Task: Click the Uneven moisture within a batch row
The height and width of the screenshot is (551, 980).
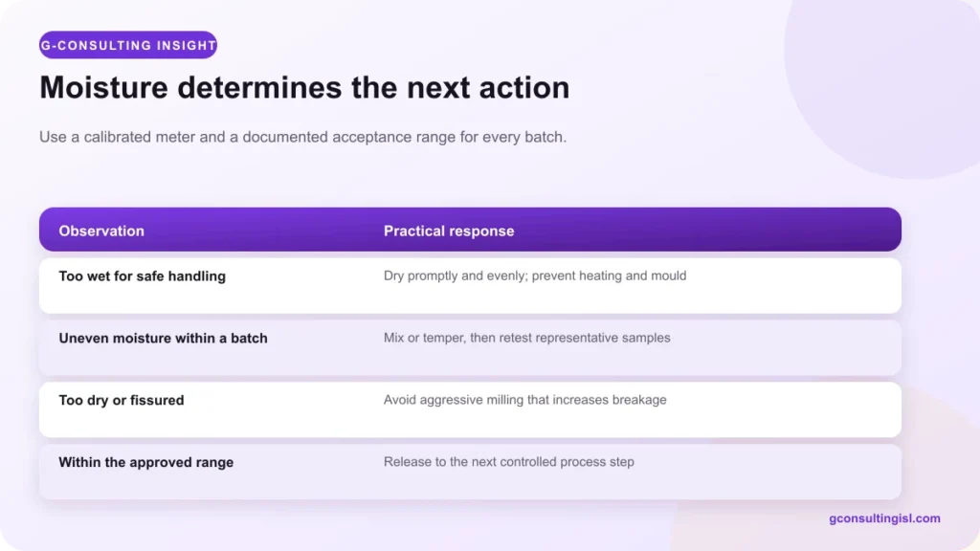Action: click(x=470, y=347)
